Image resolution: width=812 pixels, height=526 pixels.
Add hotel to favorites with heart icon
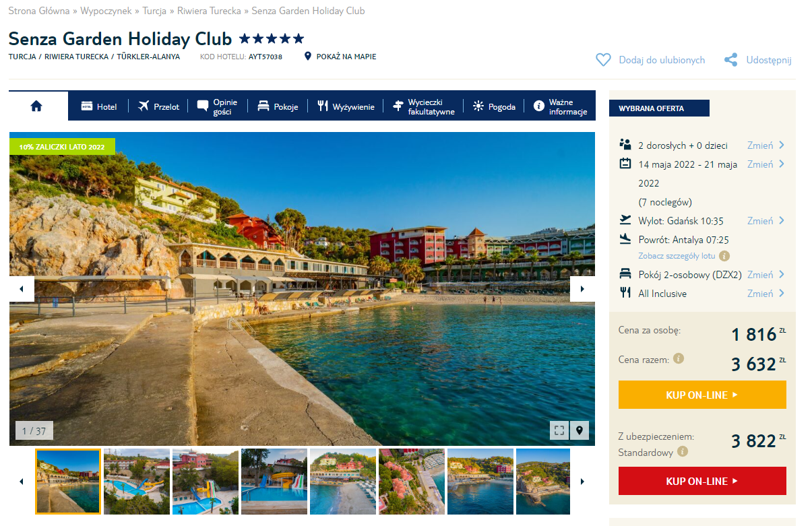click(x=603, y=60)
